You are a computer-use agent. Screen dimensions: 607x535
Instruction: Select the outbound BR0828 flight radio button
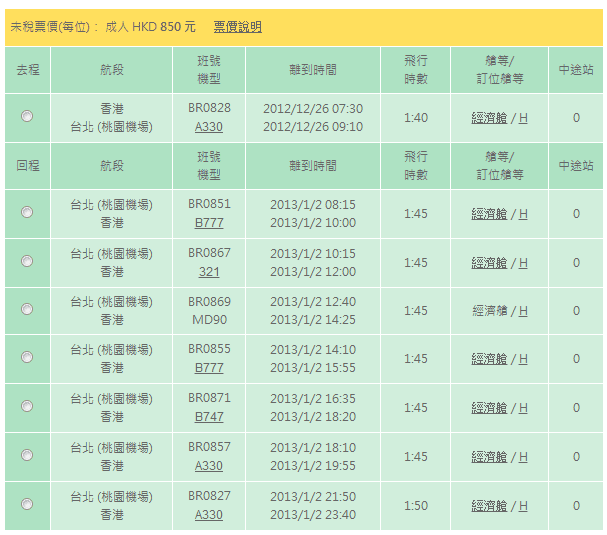(x=27, y=117)
